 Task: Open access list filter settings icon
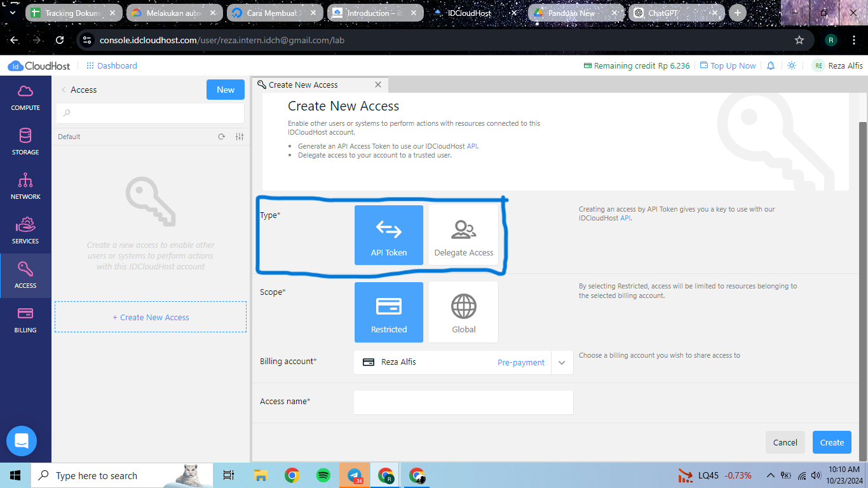pos(240,137)
